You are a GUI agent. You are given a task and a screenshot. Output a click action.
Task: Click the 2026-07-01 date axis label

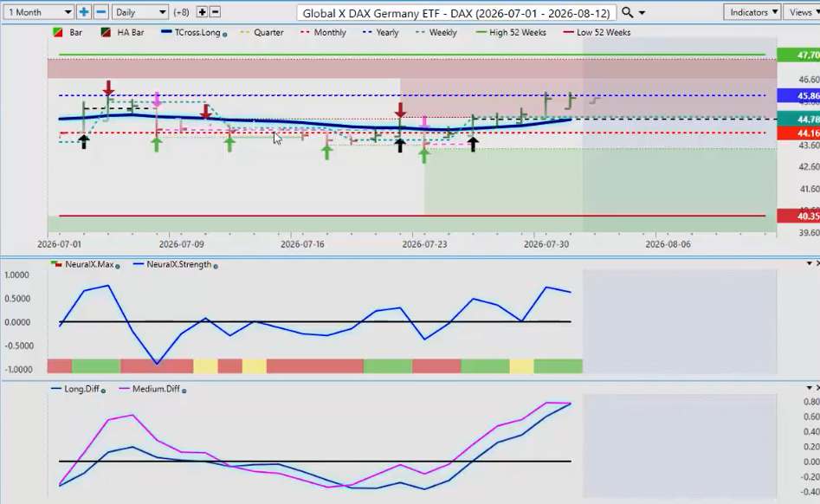click(60, 244)
